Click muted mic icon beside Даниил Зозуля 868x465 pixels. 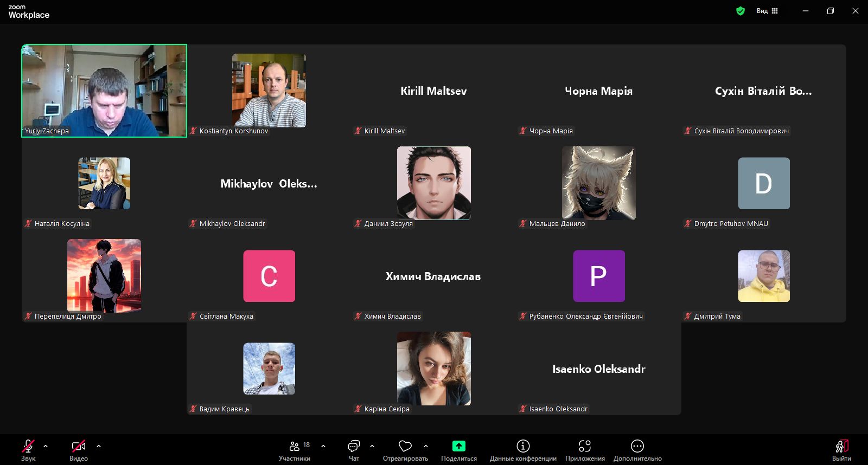pyautogui.click(x=358, y=223)
